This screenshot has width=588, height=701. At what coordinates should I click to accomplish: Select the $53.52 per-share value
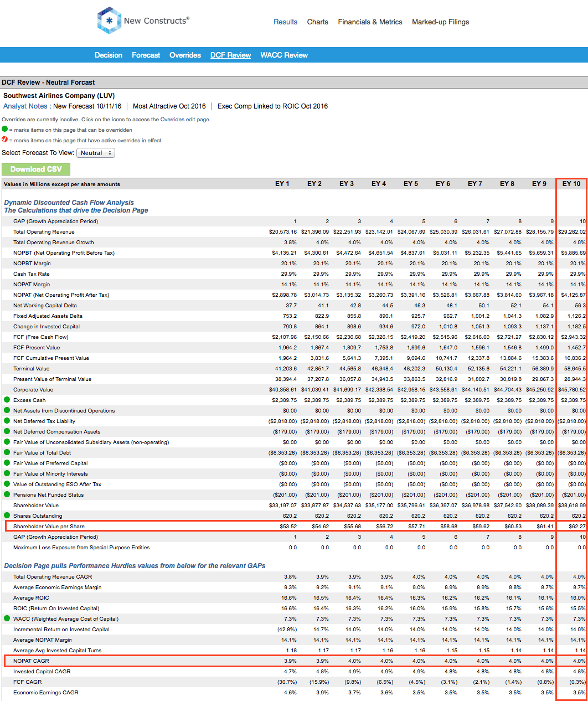tap(288, 527)
